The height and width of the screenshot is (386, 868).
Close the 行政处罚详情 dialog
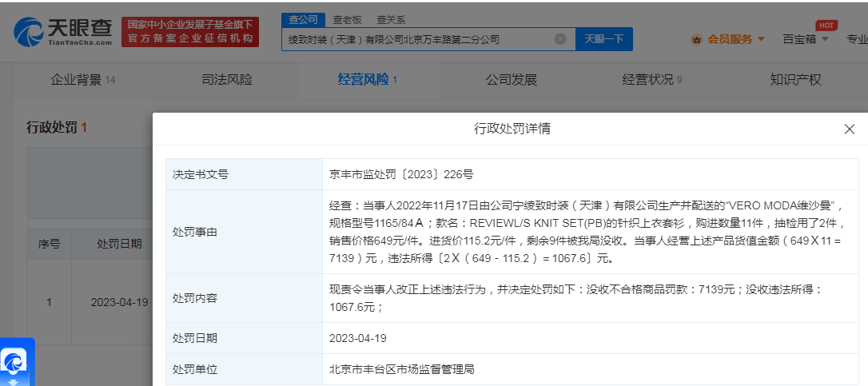point(849,129)
